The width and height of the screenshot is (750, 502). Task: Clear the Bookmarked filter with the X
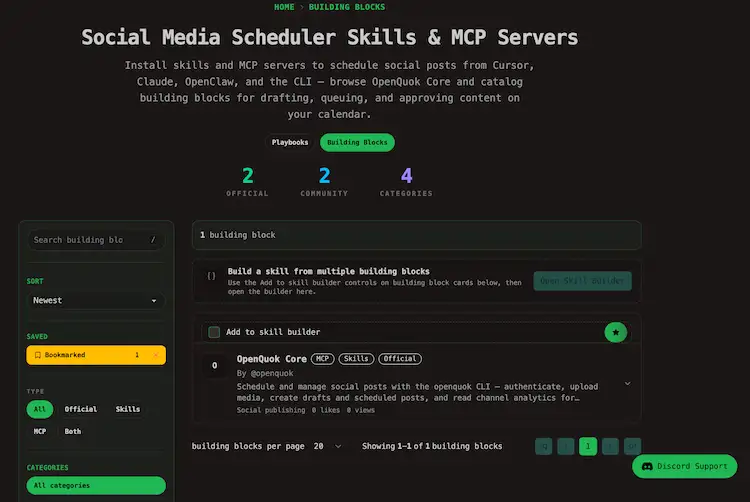point(155,355)
